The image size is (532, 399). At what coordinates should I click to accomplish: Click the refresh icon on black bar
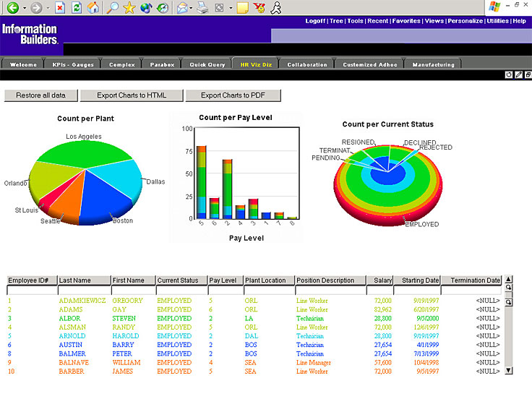509,74
